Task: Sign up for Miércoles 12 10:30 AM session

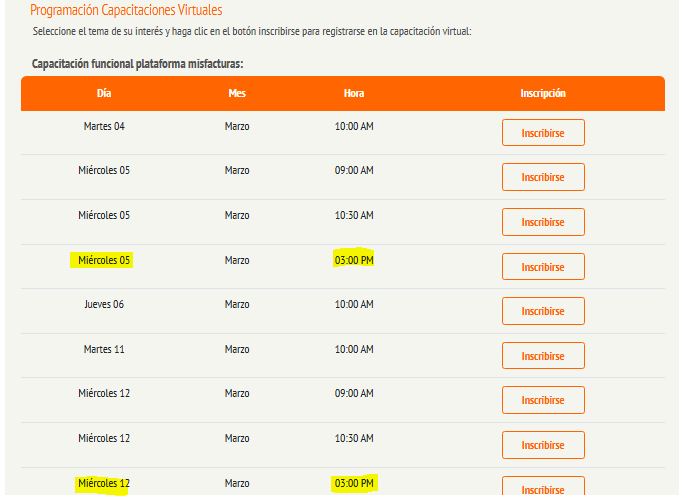Action: [543, 445]
